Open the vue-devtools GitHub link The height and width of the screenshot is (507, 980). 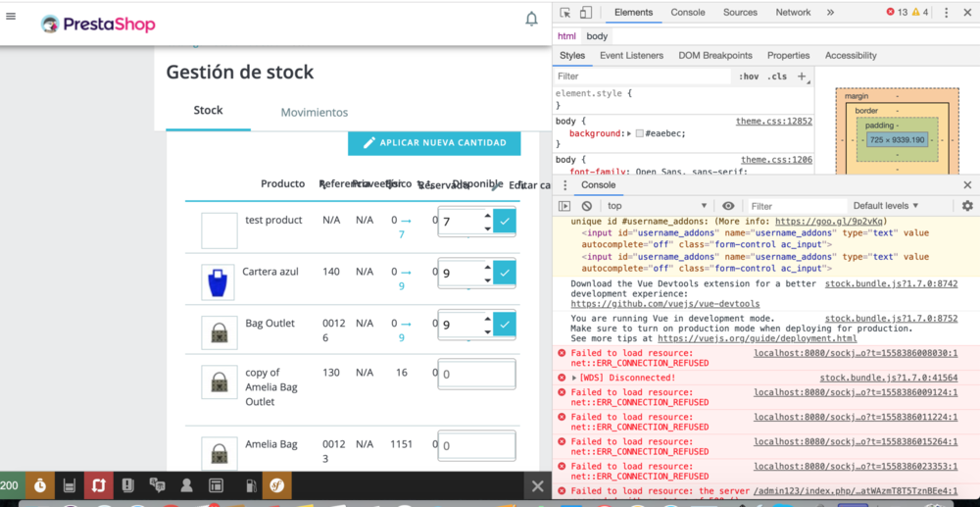click(665, 304)
